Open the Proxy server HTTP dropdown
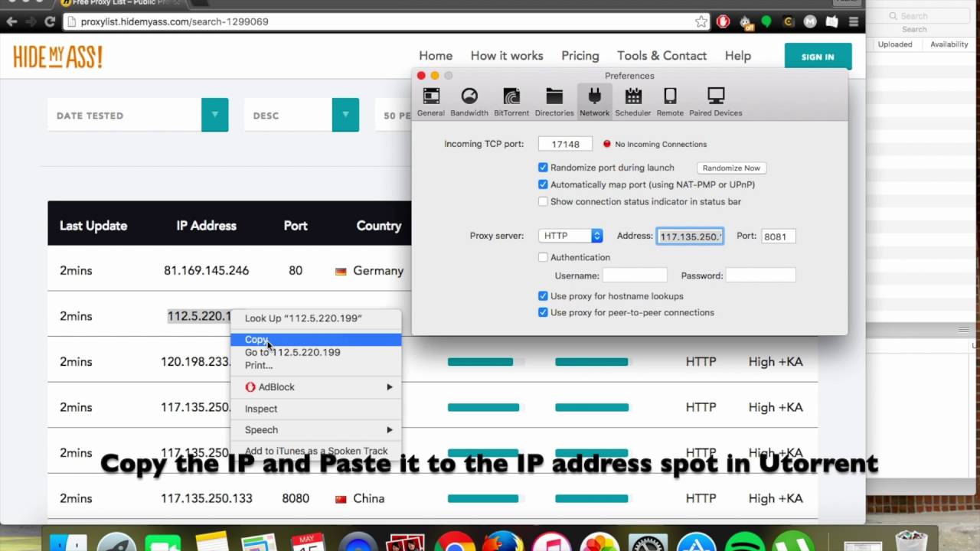The height and width of the screenshot is (551, 980). [570, 236]
